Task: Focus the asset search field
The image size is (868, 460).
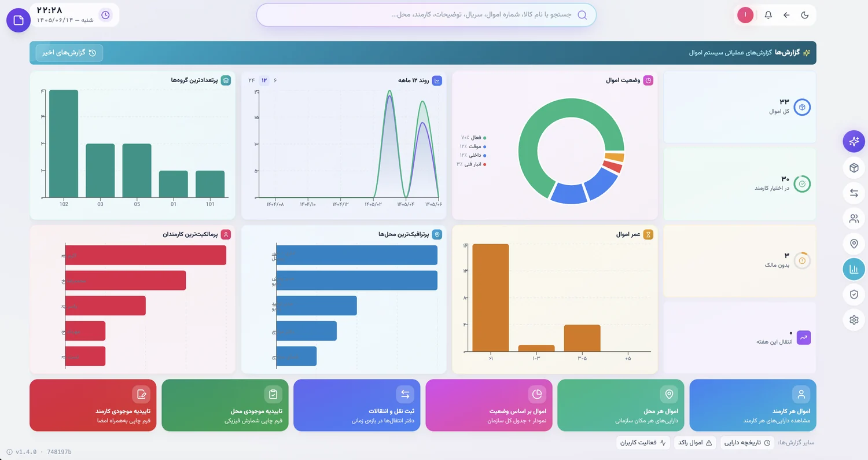Action: [x=426, y=15]
